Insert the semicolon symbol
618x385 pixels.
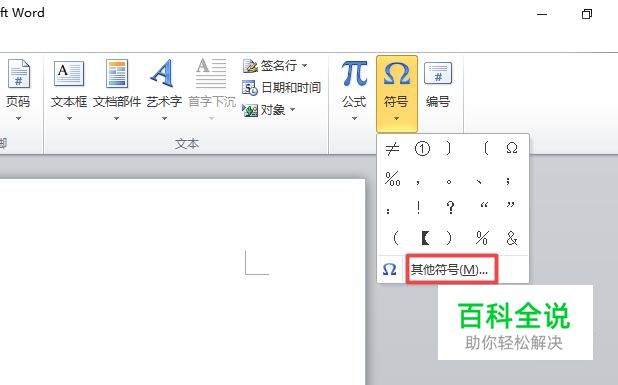(x=508, y=181)
